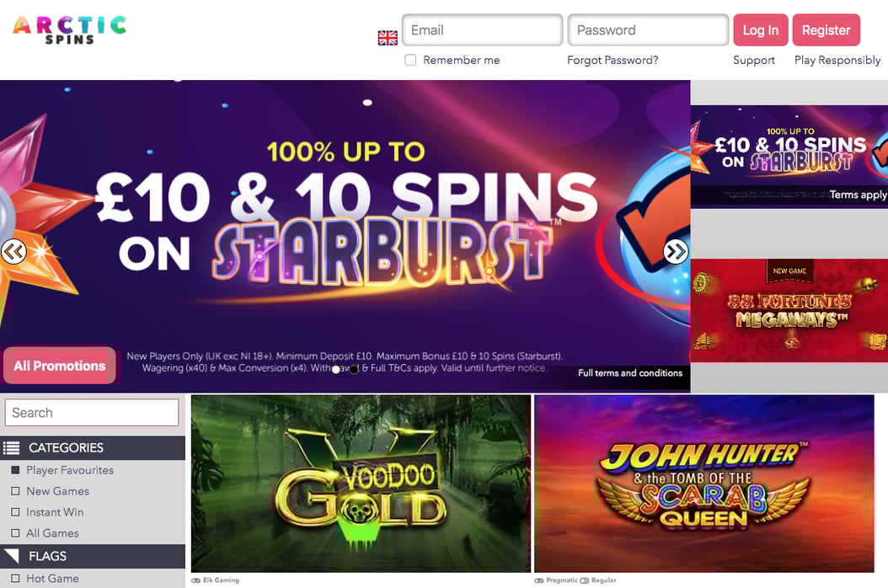Toggle the Player Favourites category checkbox
Viewport: 888px width, 588px height.
tap(15, 470)
